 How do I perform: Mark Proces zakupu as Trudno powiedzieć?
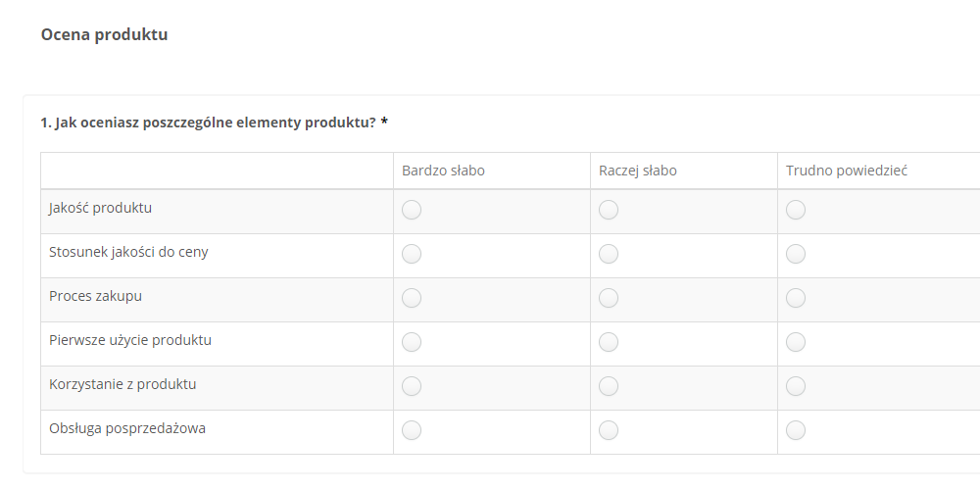pyautogui.click(x=795, y=298)
